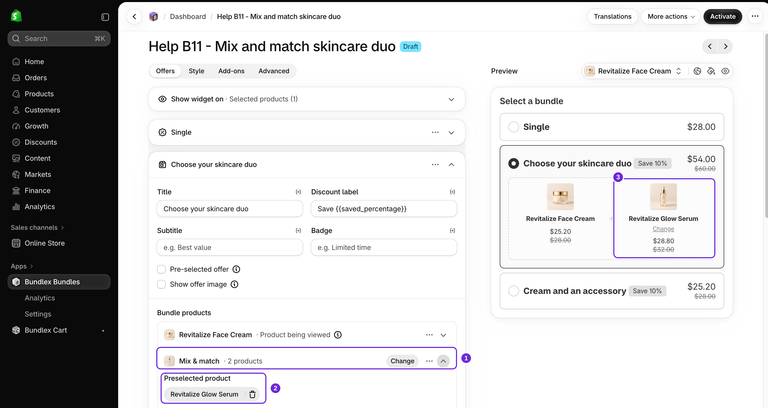Screen dimensions: 768x408
Task: Switch to the Style tab
Action: coord(196,72)
